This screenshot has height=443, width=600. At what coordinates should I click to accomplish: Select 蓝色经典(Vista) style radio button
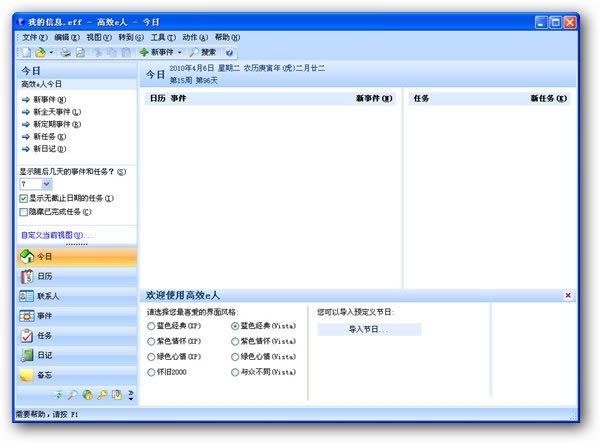point(235,326)
